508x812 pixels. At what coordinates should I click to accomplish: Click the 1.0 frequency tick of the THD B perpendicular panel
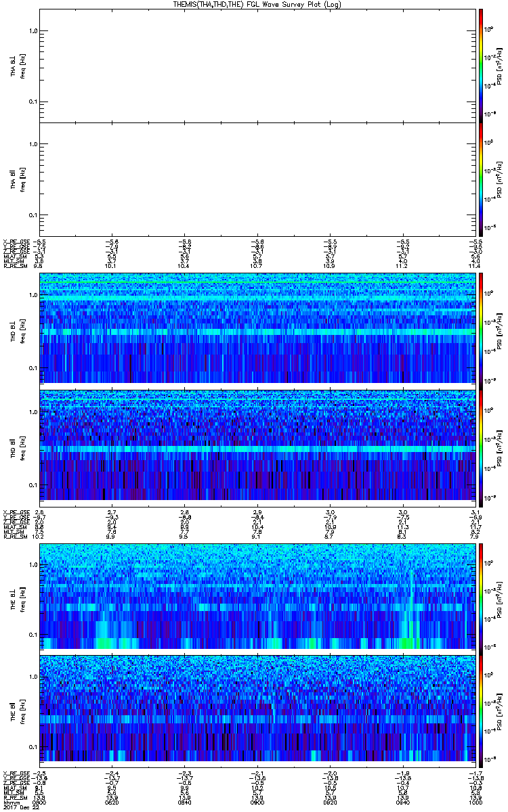33,296
